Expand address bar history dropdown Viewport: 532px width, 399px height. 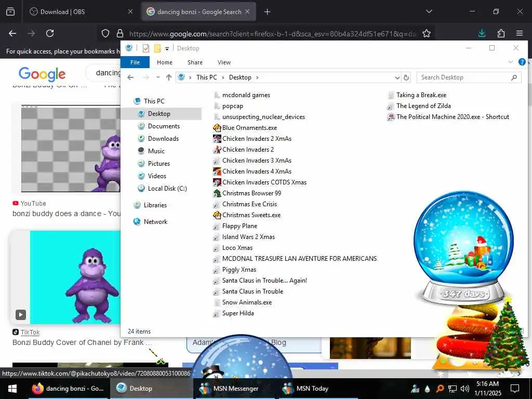[x=397, y=78]
